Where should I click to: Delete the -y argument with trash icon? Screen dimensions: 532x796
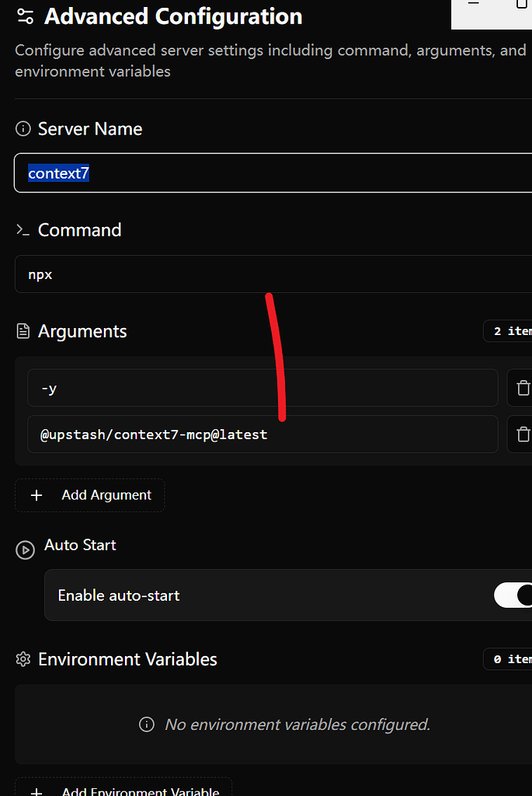pyautogui.click(x=523, y=388)
